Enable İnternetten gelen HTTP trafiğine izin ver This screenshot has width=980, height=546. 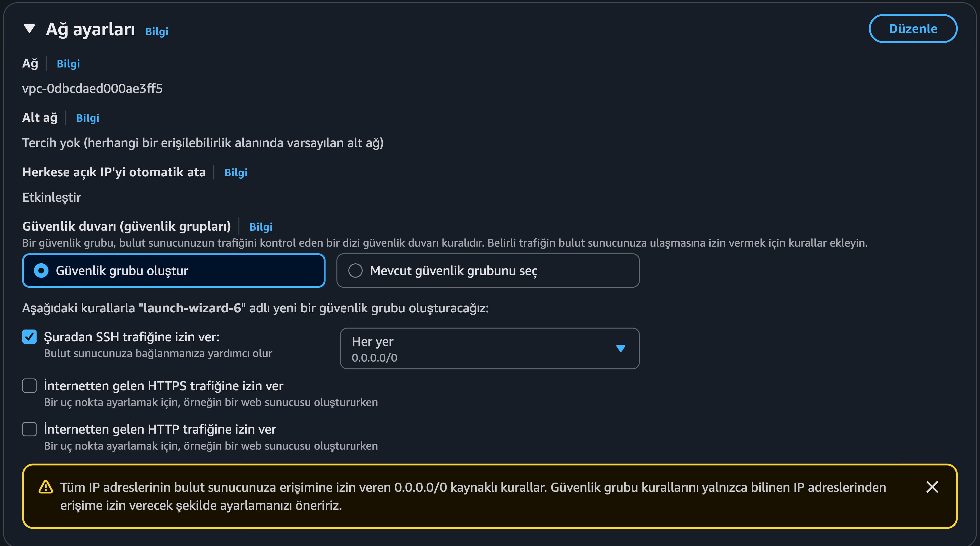[x=29, y=429]
